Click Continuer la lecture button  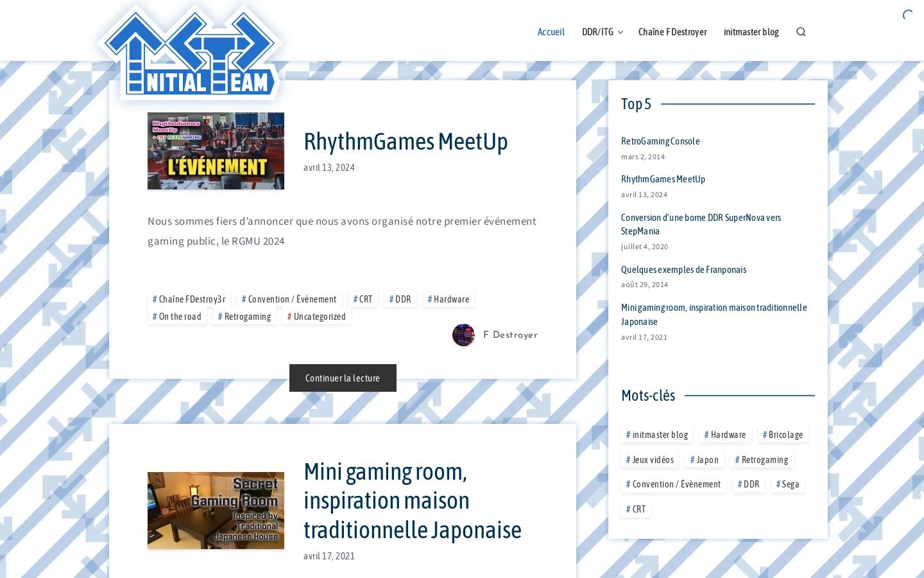(343, 378)
